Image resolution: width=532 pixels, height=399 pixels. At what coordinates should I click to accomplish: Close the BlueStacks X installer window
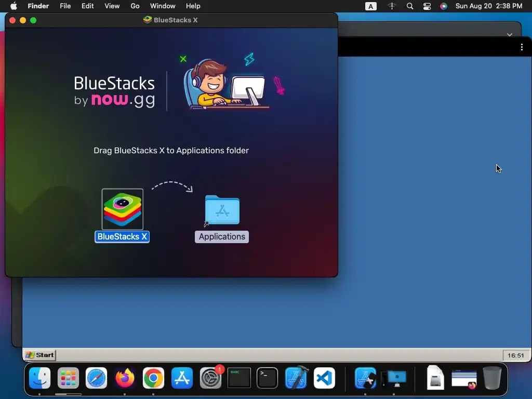coord(12,20)
